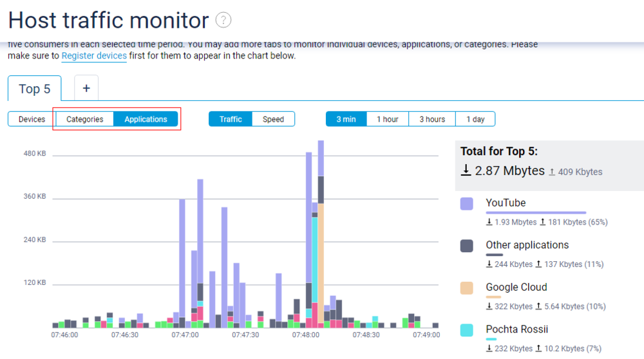
Task: Select the 3 min time range
Action: (x=346, y=119)
